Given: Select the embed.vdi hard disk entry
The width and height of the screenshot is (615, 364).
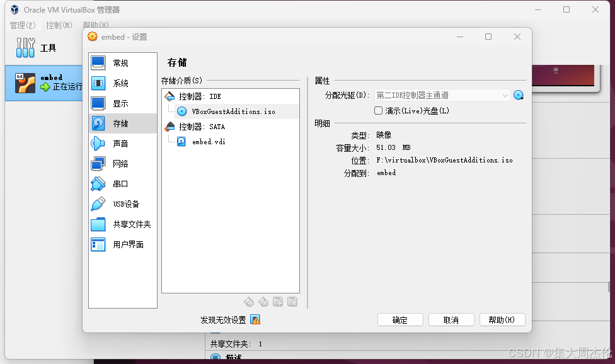Looking at the screenshot, I should click(x=230, y=142).
